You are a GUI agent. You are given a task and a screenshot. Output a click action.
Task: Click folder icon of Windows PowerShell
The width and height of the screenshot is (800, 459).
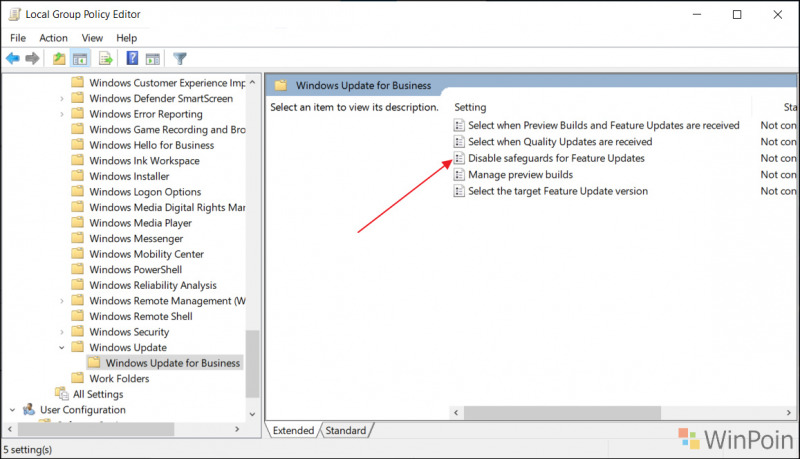[78, 269]
